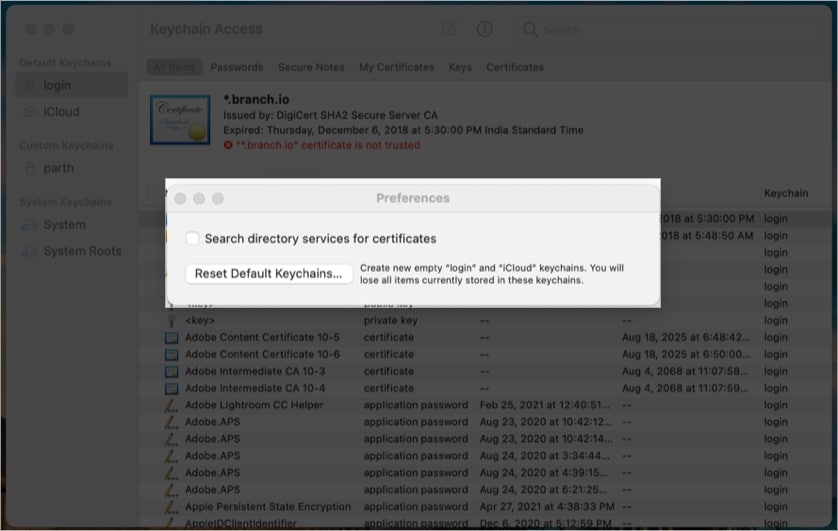This screenshot has height=531, width=838.
Task: Click the Aug 24, 2020 at 3:34:44 date
Action: pyautogui.click(x=544, y=456)
